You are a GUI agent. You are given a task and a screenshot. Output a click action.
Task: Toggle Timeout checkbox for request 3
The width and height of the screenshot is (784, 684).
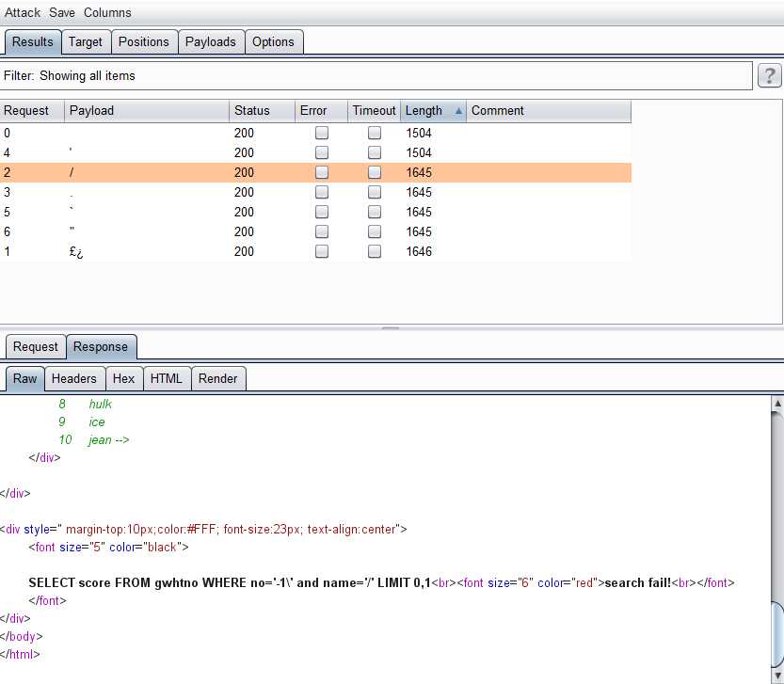pyautogui.click(x=374, y=192)
